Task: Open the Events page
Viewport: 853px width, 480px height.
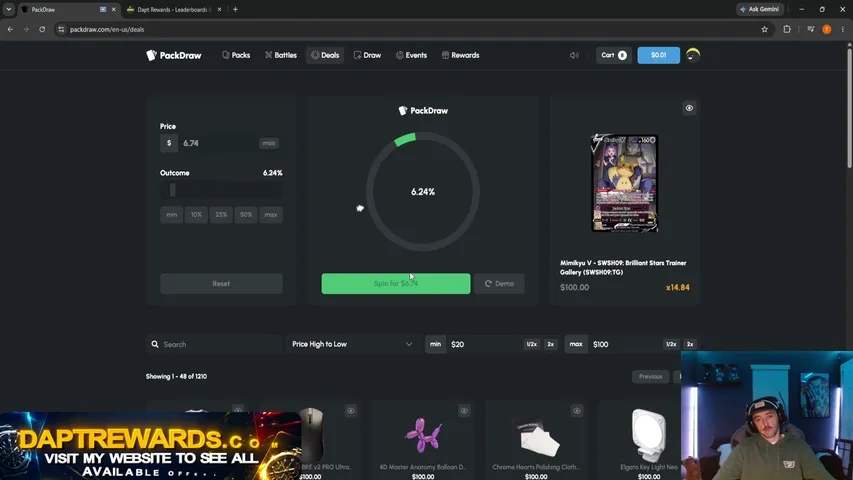Action: [411, 55]
